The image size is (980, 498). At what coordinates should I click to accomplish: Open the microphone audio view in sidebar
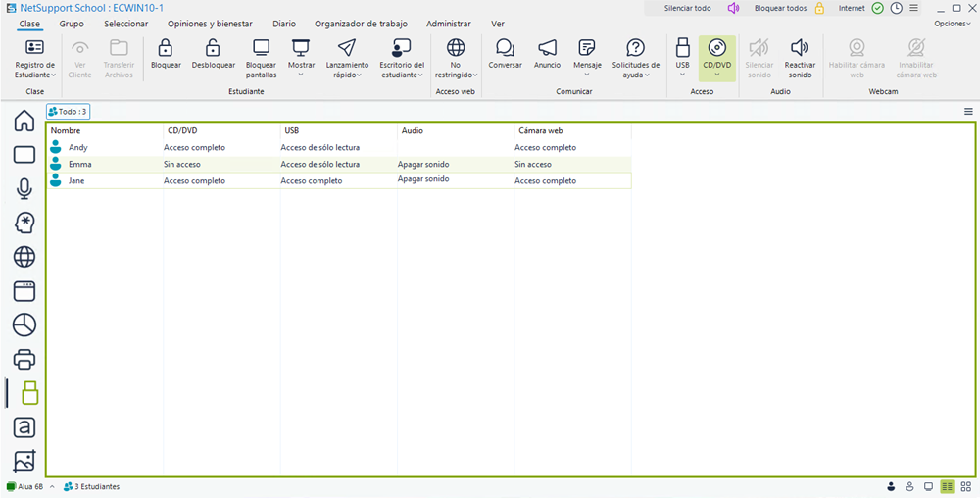click(x=24, y=188)
